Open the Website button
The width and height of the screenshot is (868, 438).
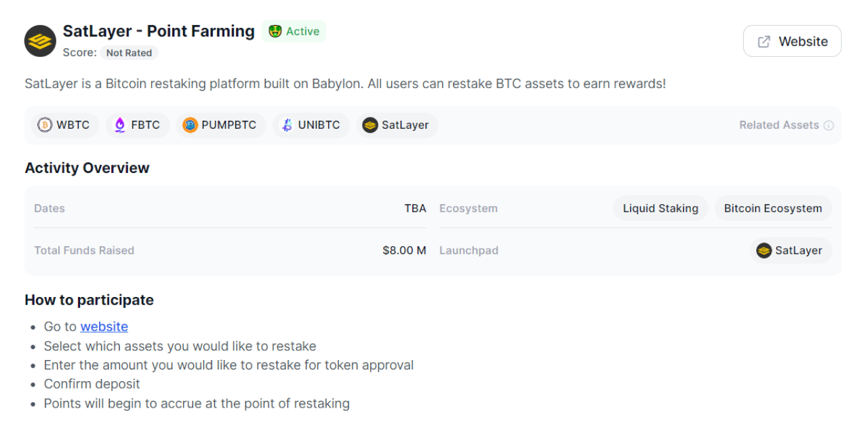pyautogui.click(x=792, y=41)
